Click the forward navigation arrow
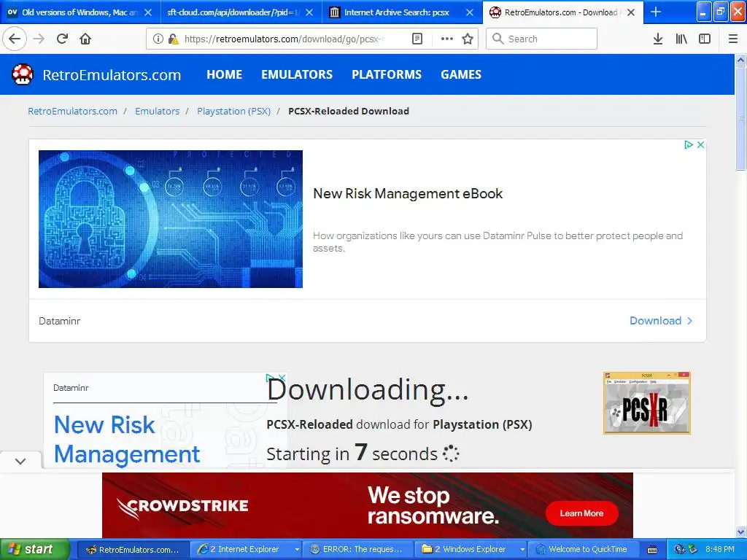Viewport: 747px width, 560px height. (39, 39)
